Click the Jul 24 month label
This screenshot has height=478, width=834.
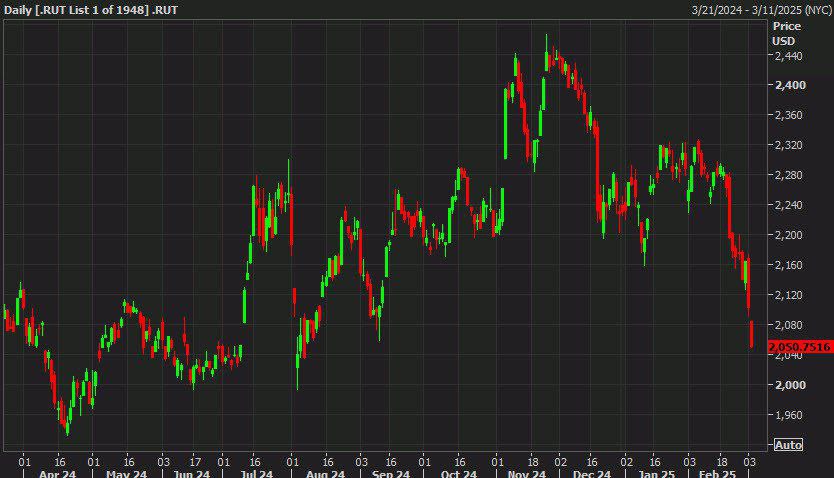point(257,473)
